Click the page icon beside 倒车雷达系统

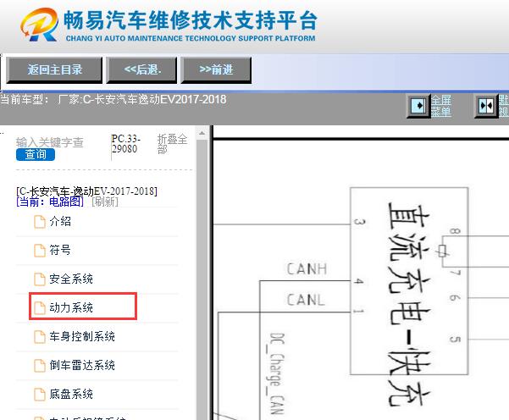point(40,366)
